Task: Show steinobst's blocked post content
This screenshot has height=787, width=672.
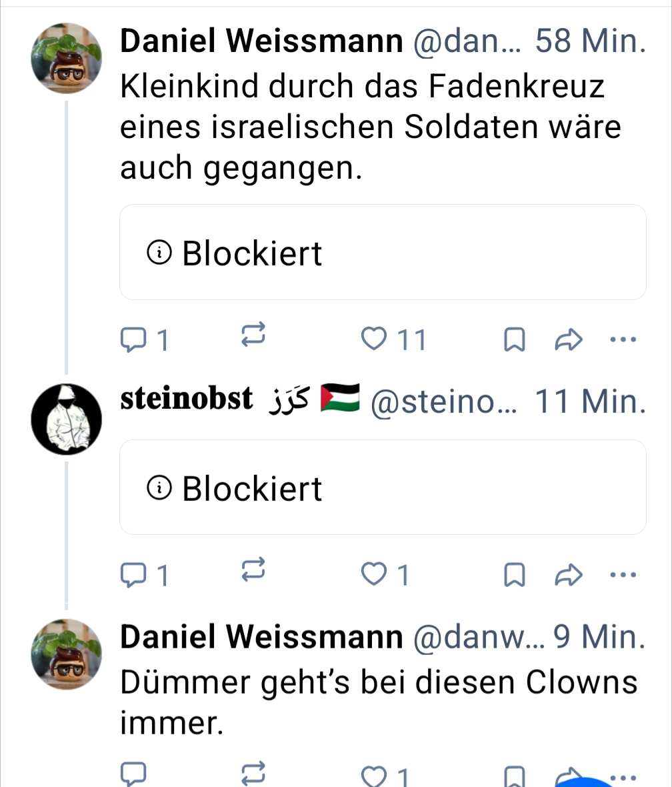Action: (383, 488)
